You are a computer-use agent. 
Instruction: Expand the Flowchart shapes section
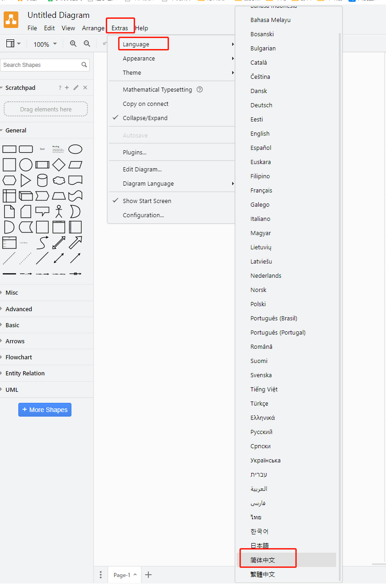point(19,357)
